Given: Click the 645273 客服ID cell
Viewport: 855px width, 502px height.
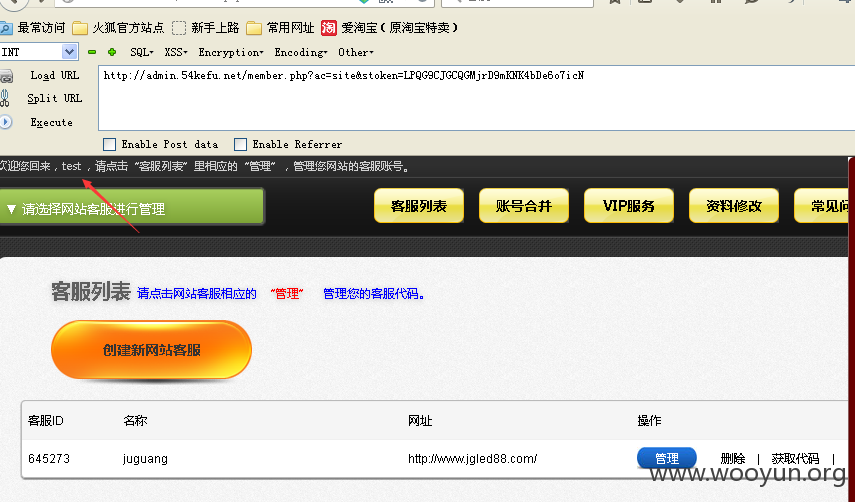Looking at the screenshot, I should (49, 459).
